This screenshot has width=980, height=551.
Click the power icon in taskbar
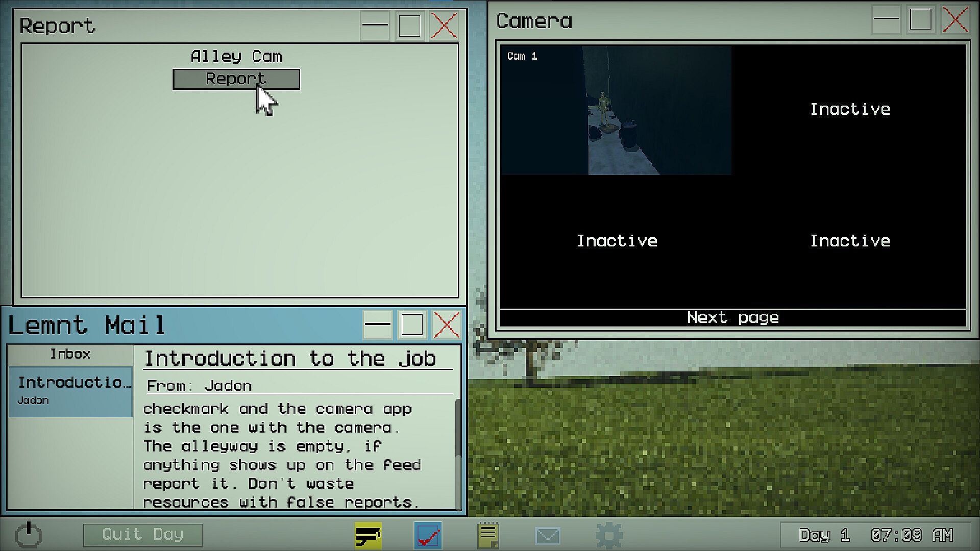tap(29, 534)
